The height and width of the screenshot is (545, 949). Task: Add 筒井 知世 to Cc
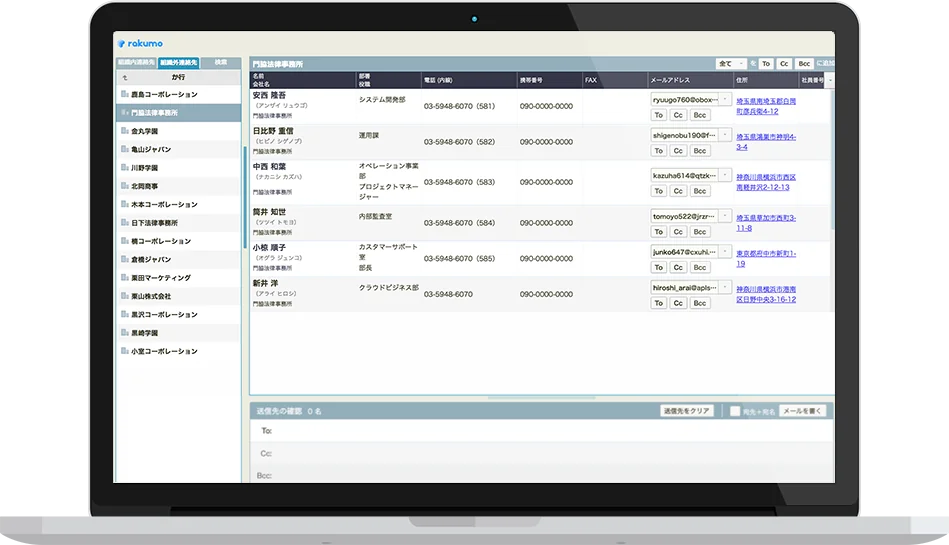tap(678, 232)
